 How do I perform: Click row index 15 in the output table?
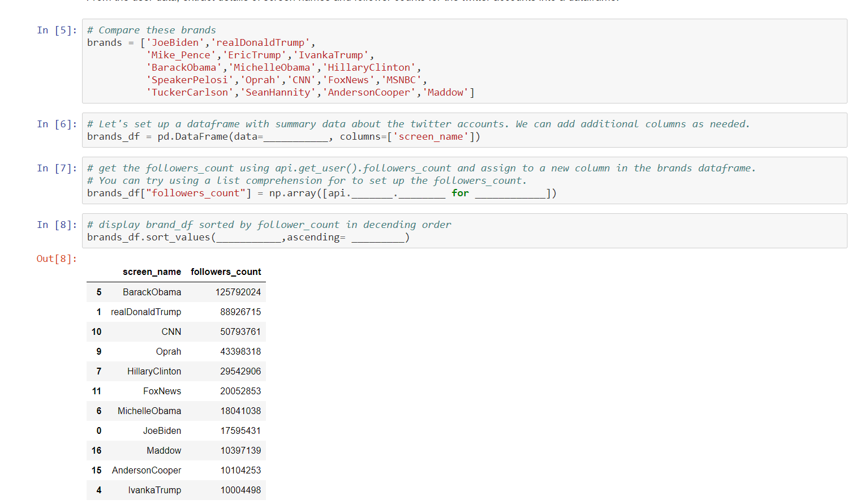tap(97, 471)
